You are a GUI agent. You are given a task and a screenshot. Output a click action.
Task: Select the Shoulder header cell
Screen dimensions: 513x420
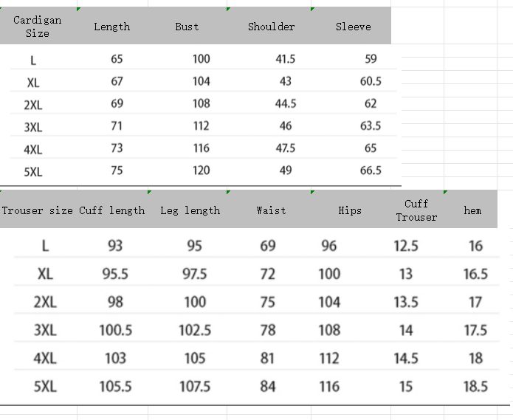(271, 27)
